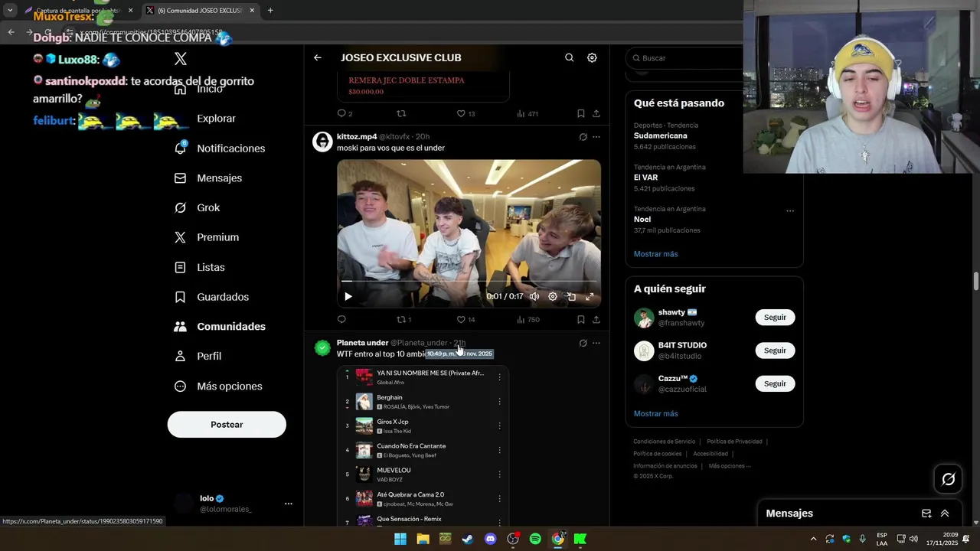The height and width of the screenshot is (551, 980).
Task: Click the Windows Start button
Action: 400,539
